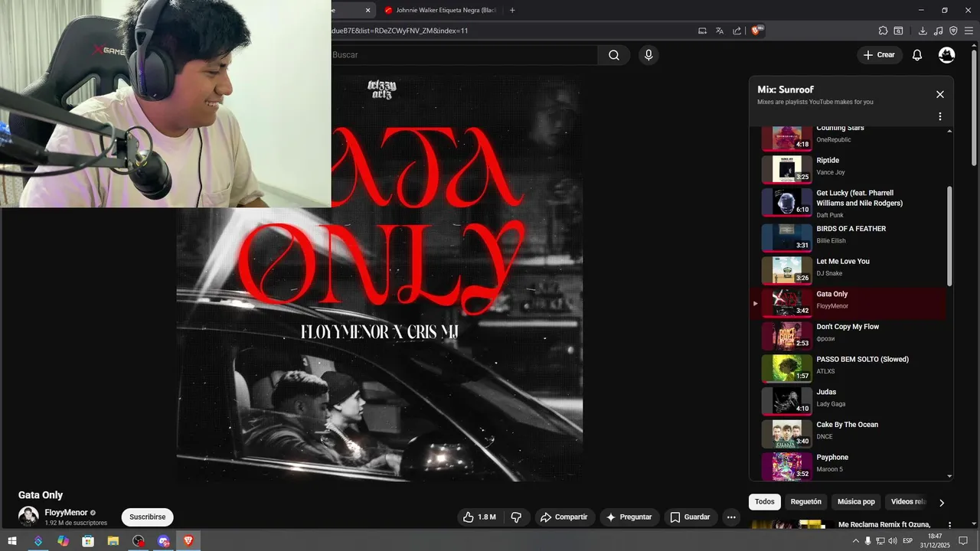This screenshot has height=551, width=980.
Task: Click the YouTube search magnifier button
Action: coord(614,55)
